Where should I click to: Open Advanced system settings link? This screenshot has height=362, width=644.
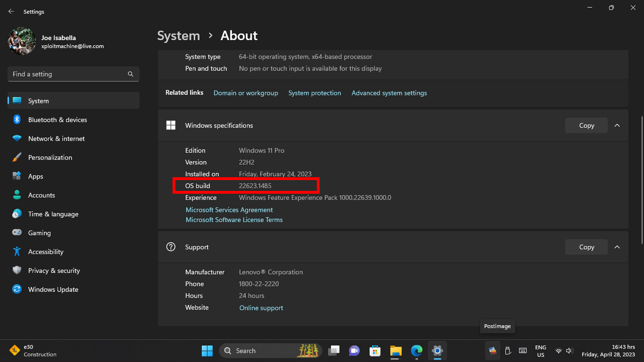(389, 93)
